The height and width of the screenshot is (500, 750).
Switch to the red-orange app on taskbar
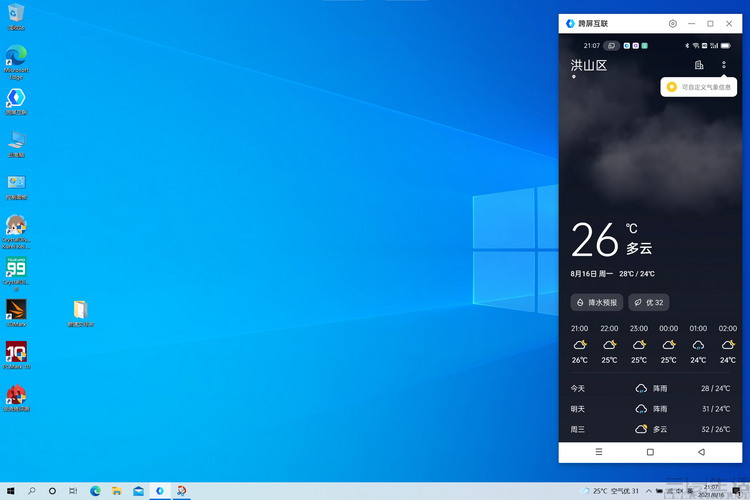pyautogui.click(x=181, y=491)
